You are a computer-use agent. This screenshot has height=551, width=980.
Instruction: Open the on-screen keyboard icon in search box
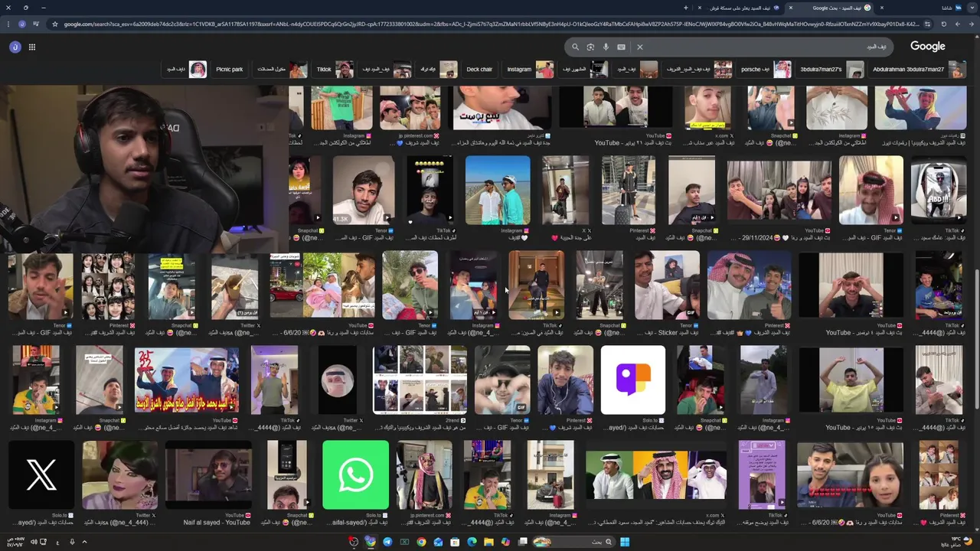click(621, 47)
